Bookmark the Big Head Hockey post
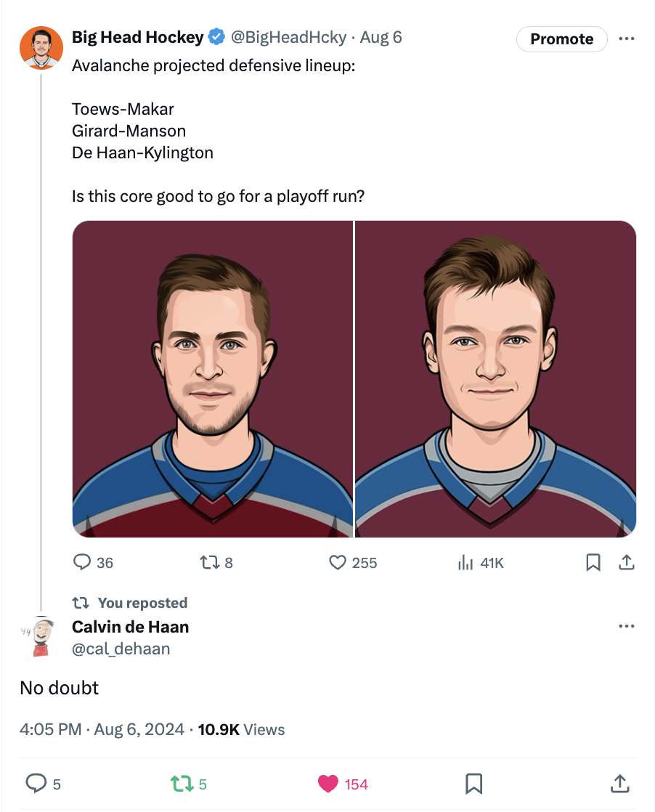The width and height of the screenshot is (655, 812). pos(593,562)
